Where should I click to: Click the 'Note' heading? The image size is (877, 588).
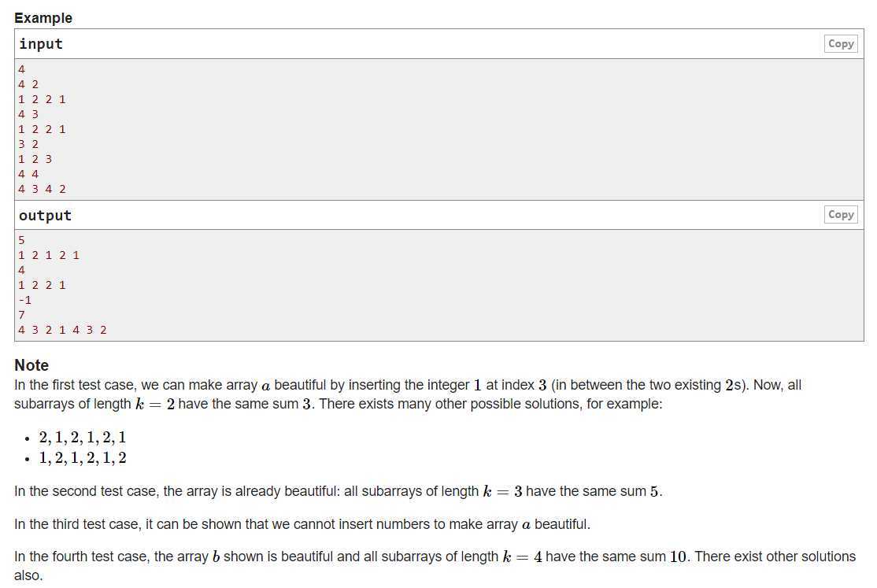(31, 365)
